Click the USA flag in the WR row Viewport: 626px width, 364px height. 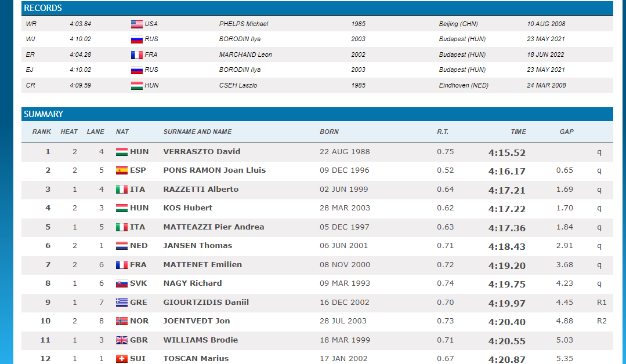click(136, 24)
